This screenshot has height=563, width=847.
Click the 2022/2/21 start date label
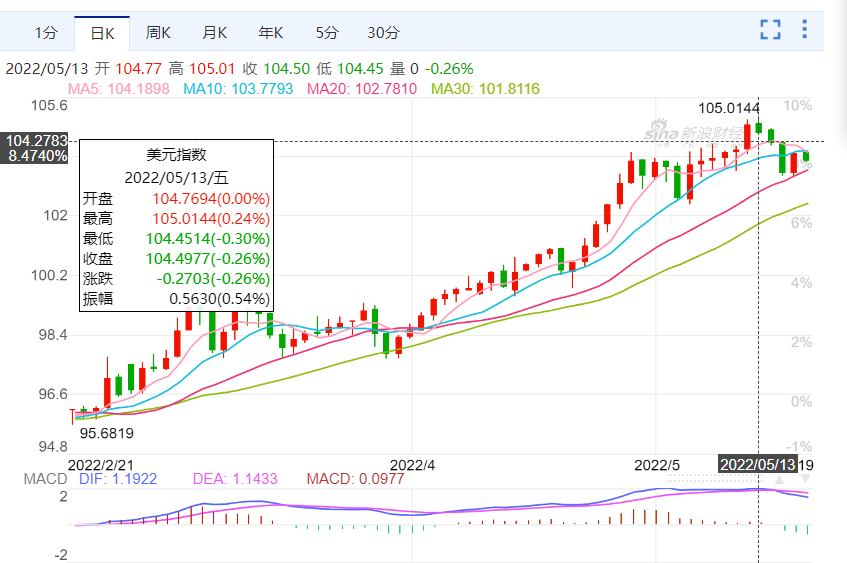[100, 465]
